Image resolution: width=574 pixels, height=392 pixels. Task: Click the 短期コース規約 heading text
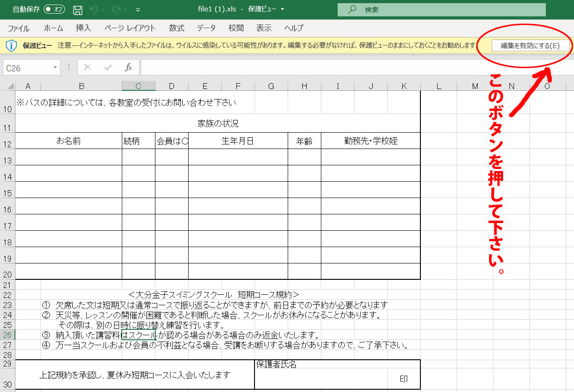coord(214,295)
